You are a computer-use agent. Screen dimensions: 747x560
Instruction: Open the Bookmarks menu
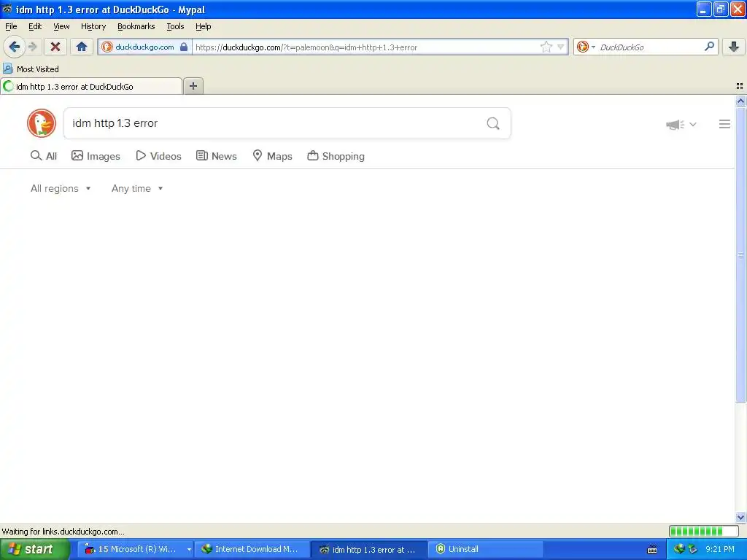136,26
